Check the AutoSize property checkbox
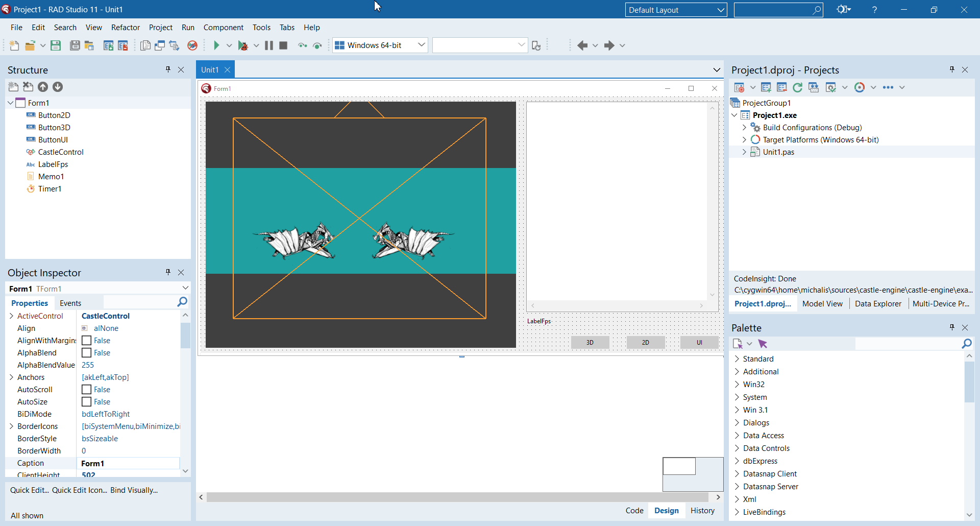This screenshot has height=526, width=980. (86, 401)
